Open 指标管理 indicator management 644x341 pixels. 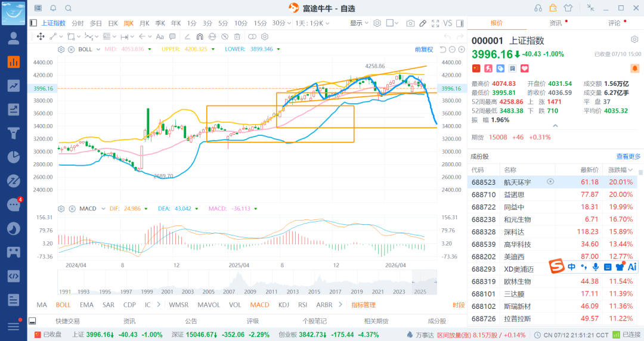pyautogui.click(x=364, y=305)
